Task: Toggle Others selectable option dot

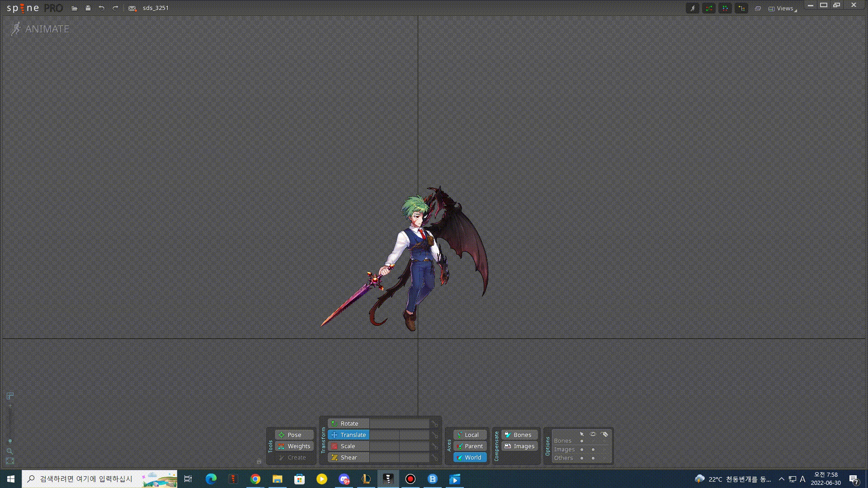Action: click(x=582, y=458)
